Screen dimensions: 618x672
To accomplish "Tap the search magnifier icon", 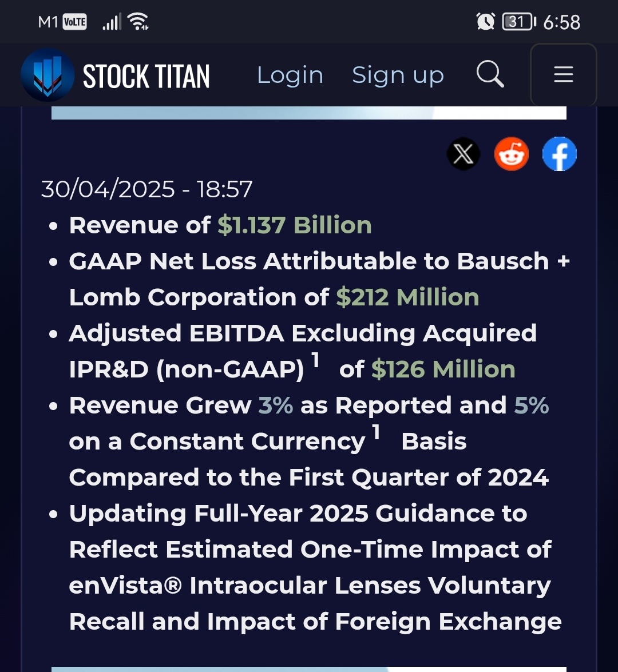I will pyautogui.click(x=490, y=74).
